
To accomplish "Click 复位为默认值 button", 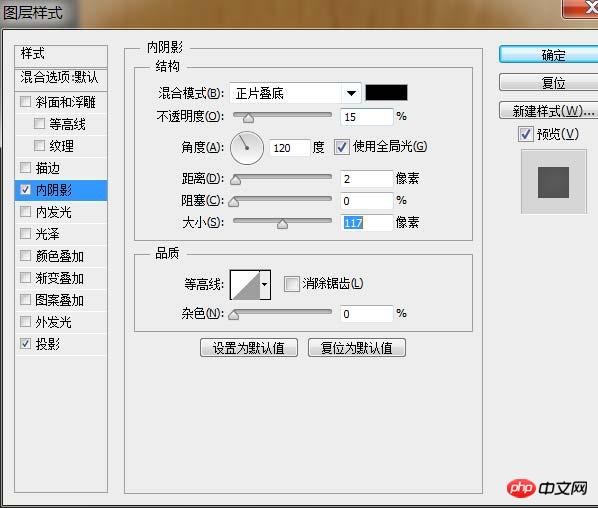I will [x=357, y=348].
